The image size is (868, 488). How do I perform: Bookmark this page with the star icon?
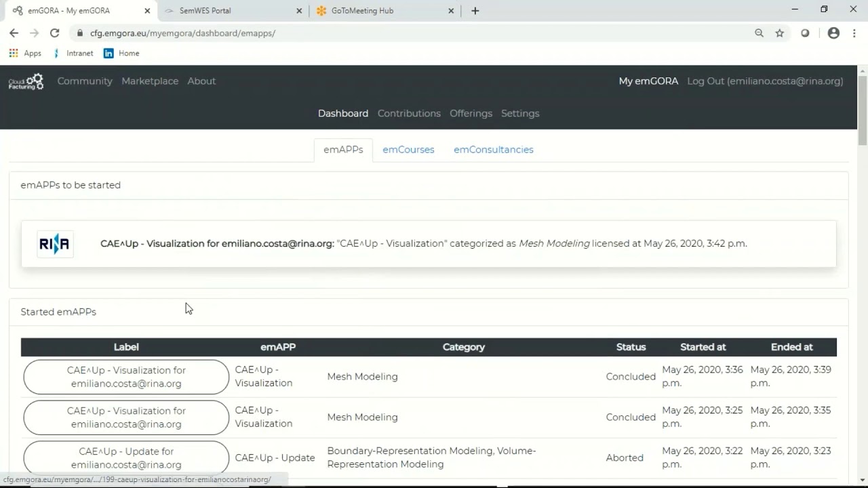click(x=780, y=33)
